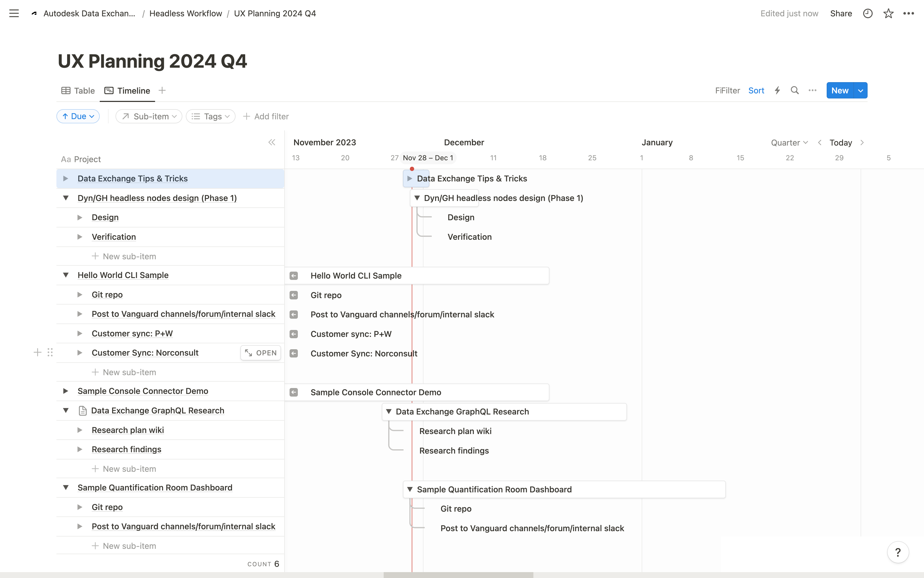Star this page as favorite
This screenshot has width=924, height=578.
click(888, 13)
